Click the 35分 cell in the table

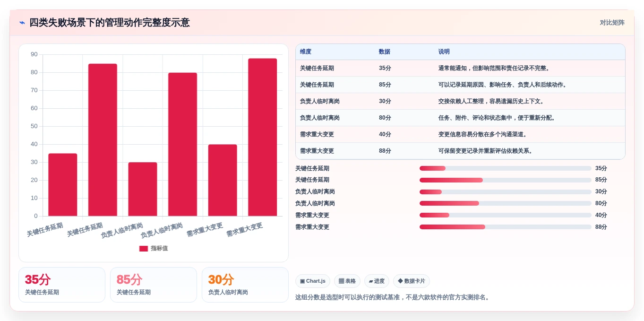pyautogui.click(x=385, y=68)
